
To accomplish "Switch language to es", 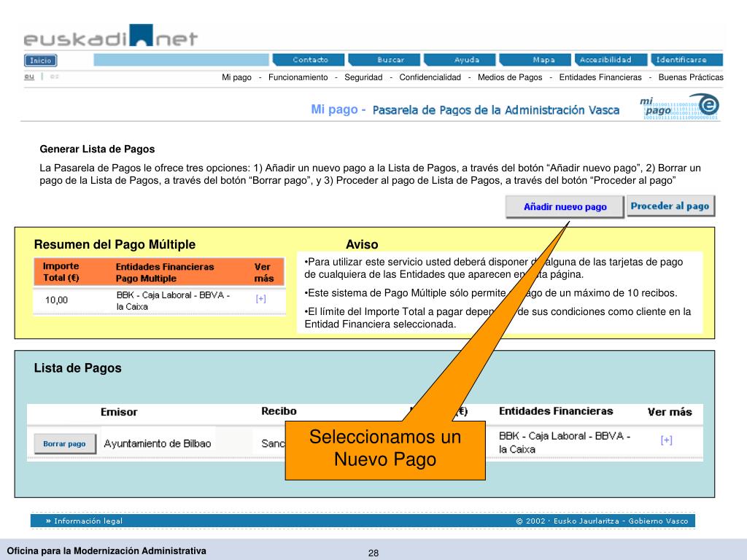I will click(54, 76).
